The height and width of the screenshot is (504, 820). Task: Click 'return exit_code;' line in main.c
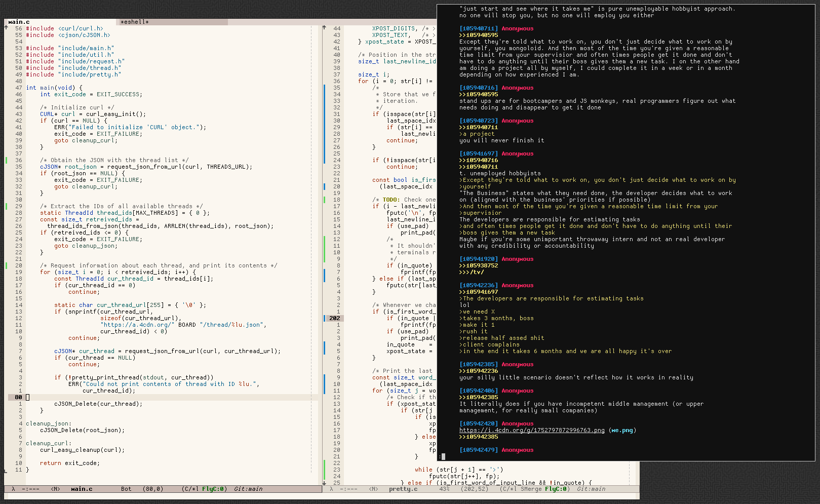coord(70,463)
